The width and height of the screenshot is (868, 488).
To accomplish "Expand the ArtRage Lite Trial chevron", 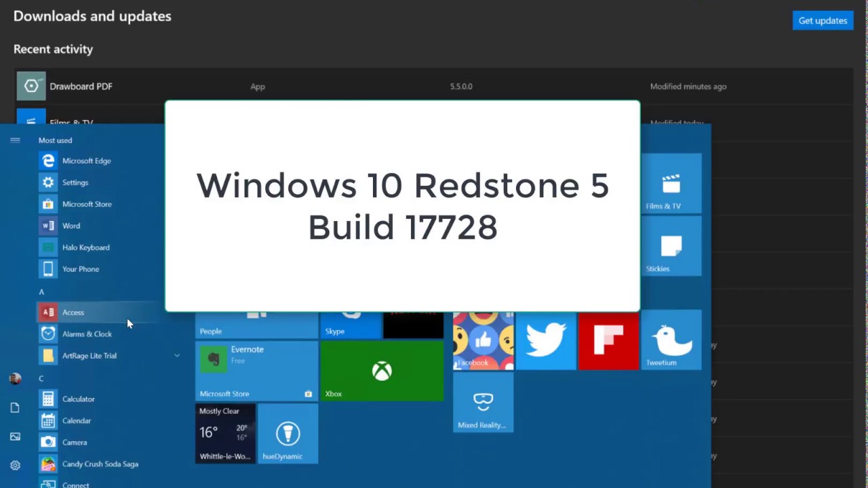I will point(177,355).
